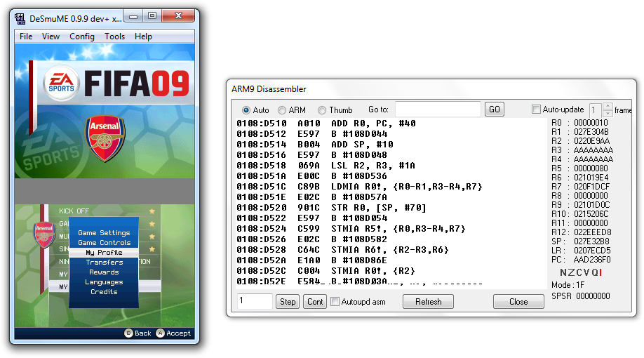This screenshot has width=644, height=358.
Task: Click the Step button
Action: (288, 302)
